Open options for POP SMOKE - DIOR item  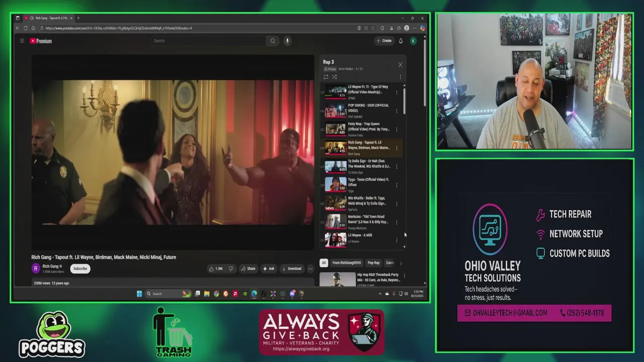coord(396,111)
